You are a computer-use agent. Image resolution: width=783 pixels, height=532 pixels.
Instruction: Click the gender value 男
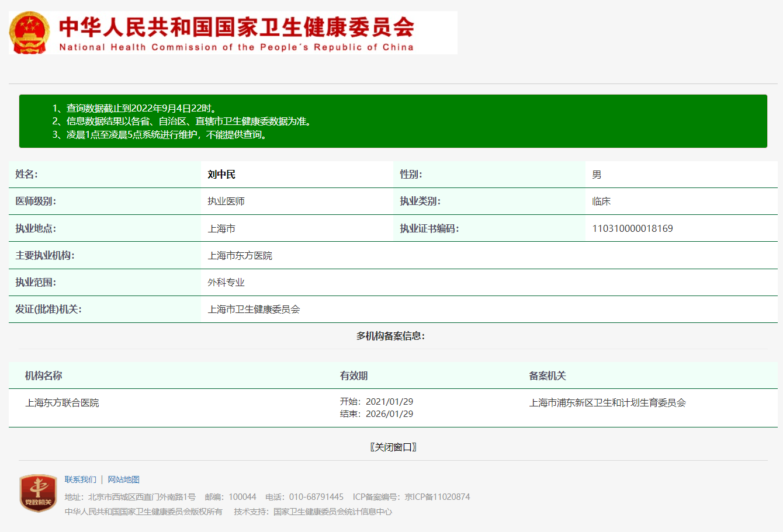click(x=597, y=175)
